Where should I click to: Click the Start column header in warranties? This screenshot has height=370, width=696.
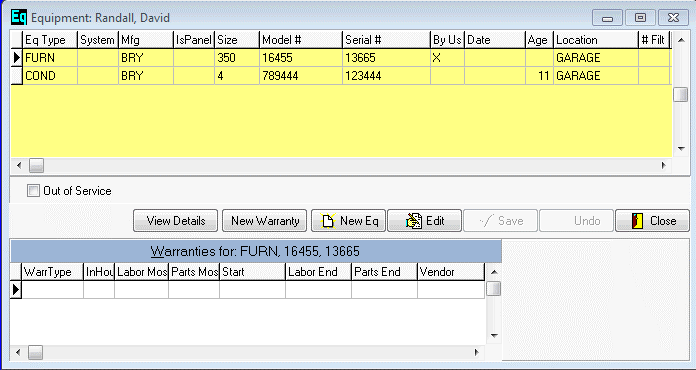tap(253, 272)
